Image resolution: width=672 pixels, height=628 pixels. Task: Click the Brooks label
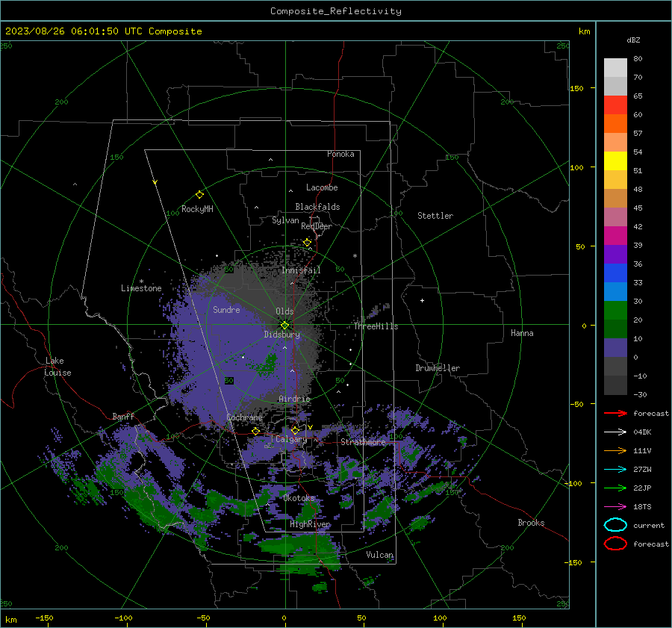(x=531, y=523)
